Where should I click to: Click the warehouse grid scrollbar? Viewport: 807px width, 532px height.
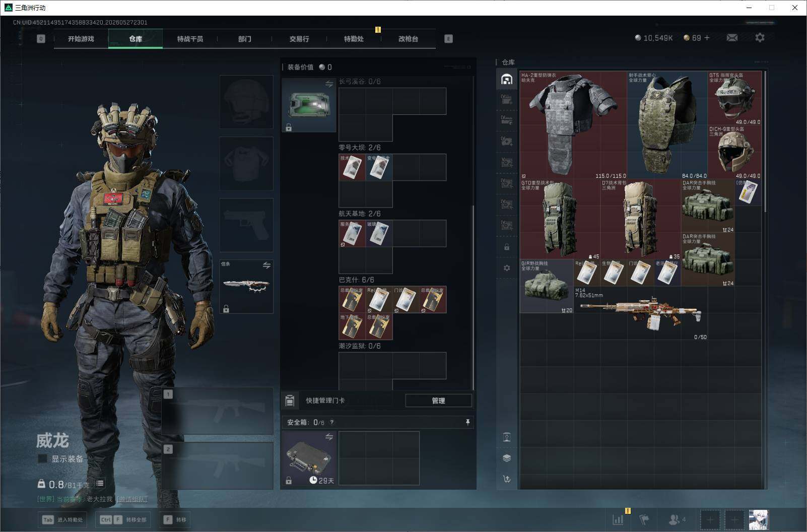point(765,141)
